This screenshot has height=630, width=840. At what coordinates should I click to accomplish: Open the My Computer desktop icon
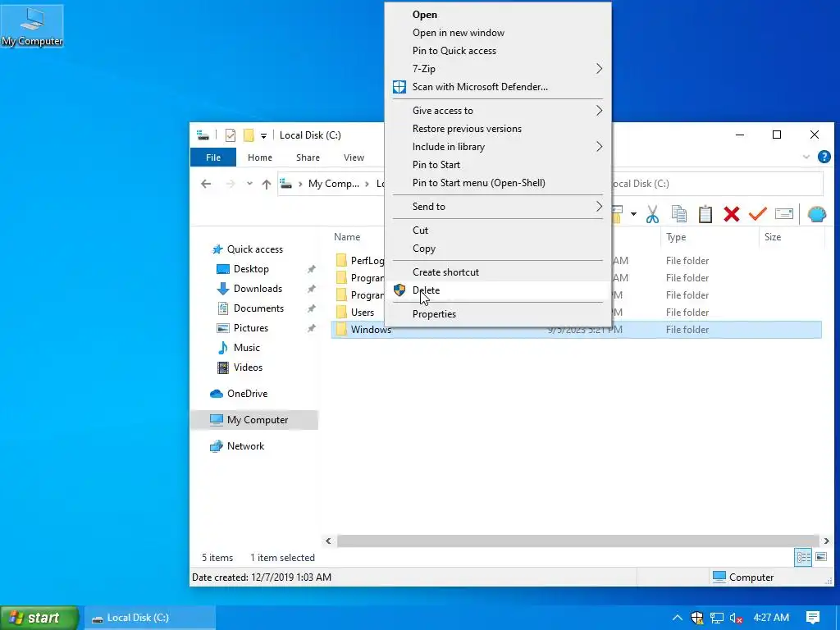click(32, 25)
